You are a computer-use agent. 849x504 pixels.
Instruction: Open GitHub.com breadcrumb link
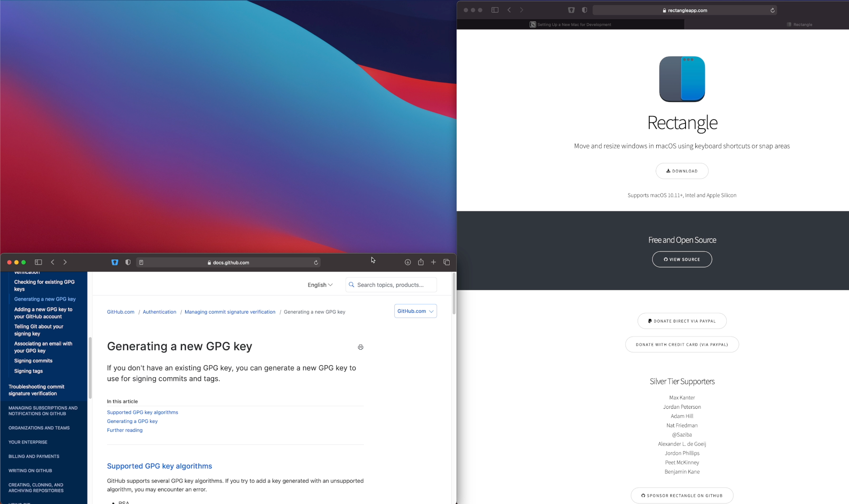pos(121,312)
